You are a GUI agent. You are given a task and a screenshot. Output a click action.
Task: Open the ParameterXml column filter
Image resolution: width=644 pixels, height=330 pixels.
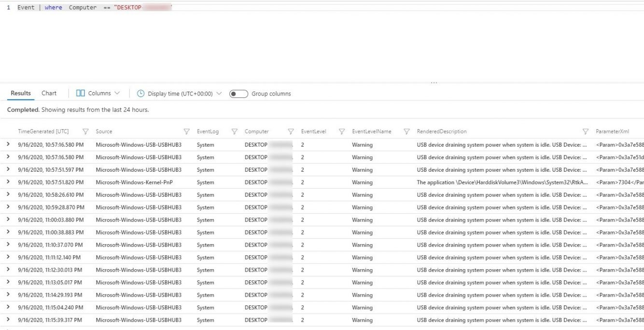(643, 131)
